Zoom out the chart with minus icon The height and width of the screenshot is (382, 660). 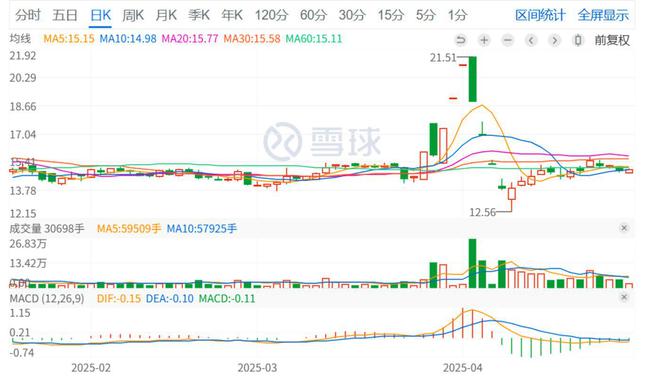(508, 40)
